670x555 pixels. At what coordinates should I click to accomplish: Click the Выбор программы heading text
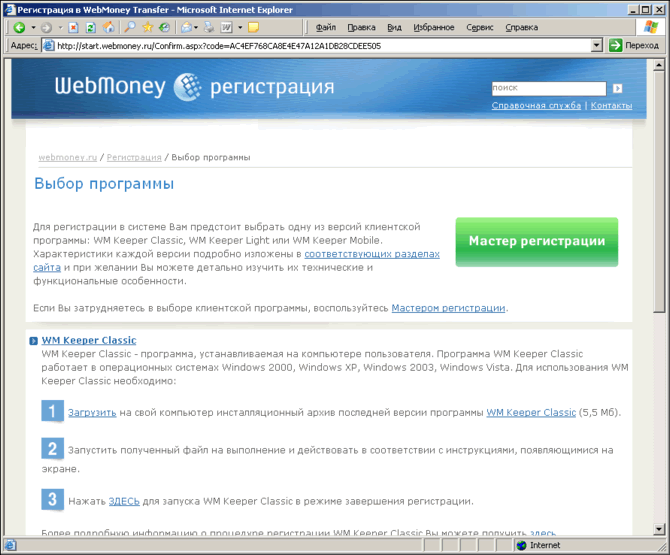point(104,184)
